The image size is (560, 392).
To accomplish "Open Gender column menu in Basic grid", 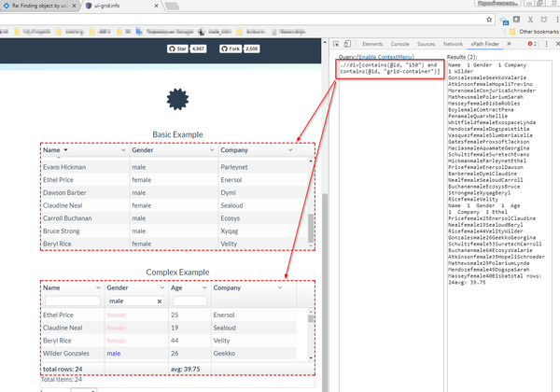I will tap(212, 150).
